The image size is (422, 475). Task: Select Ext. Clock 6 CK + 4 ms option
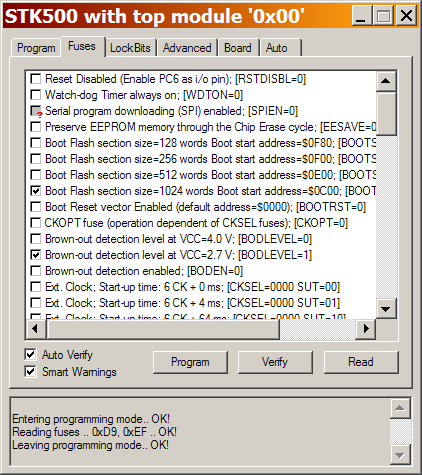pos(35,303)
